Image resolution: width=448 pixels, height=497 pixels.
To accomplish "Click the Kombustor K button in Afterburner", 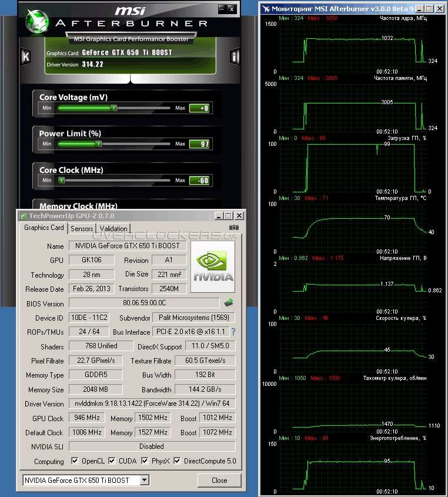I will point(26,56).
